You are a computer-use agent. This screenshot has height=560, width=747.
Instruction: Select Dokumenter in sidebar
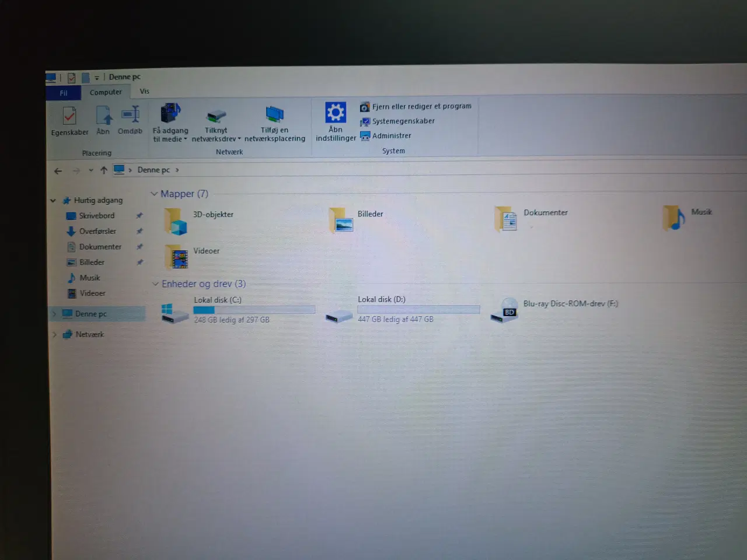click(100, 247)
